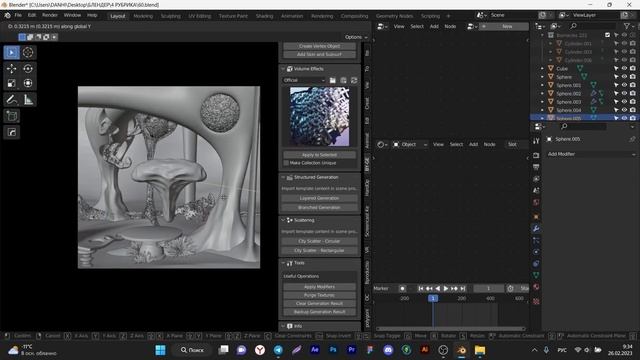
Task: Select the Add Cube tool
Action: pyautogui.click(x=11, y=116)
